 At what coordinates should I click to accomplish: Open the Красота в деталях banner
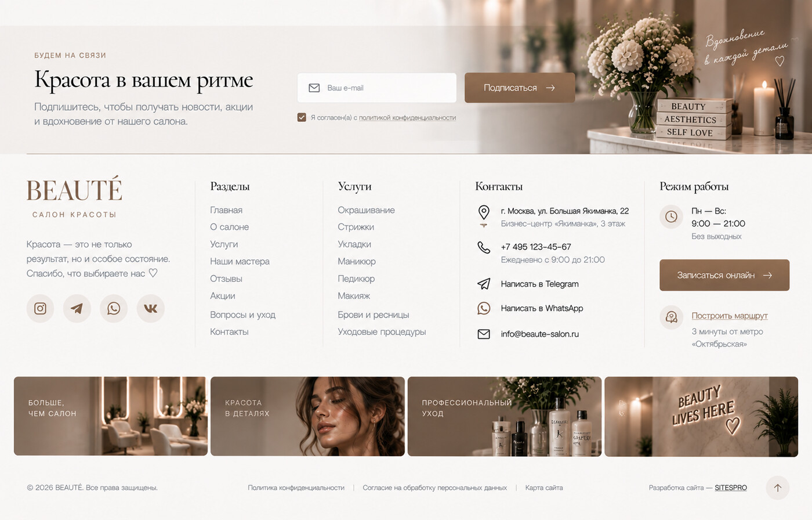click(307, 416)
